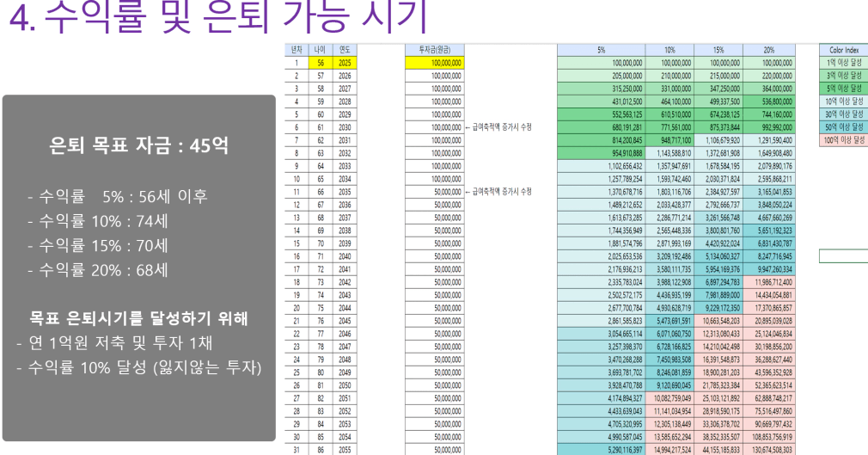Click the 투자금(원금) column header
The image size is (868, 455).
pos(435,50)
